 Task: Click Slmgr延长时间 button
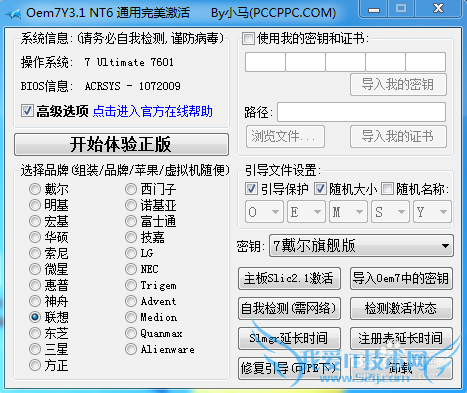pos(289,338)
